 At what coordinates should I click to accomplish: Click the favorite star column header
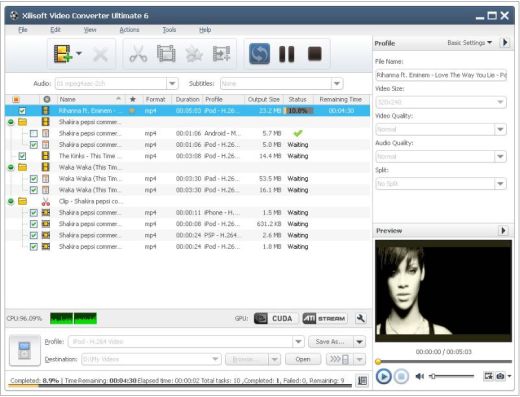coord(133,99)
